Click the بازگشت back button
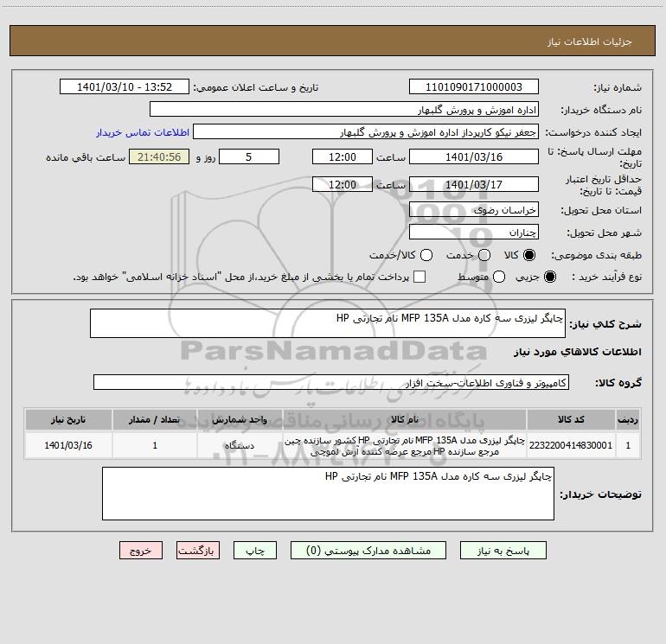 tap(198, 550)
